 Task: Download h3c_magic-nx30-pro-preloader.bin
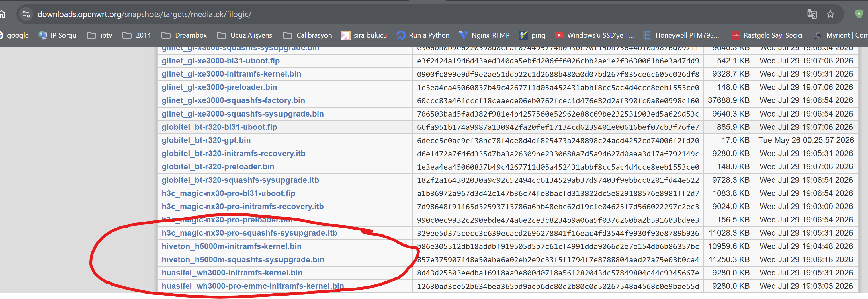coord(227,220)
